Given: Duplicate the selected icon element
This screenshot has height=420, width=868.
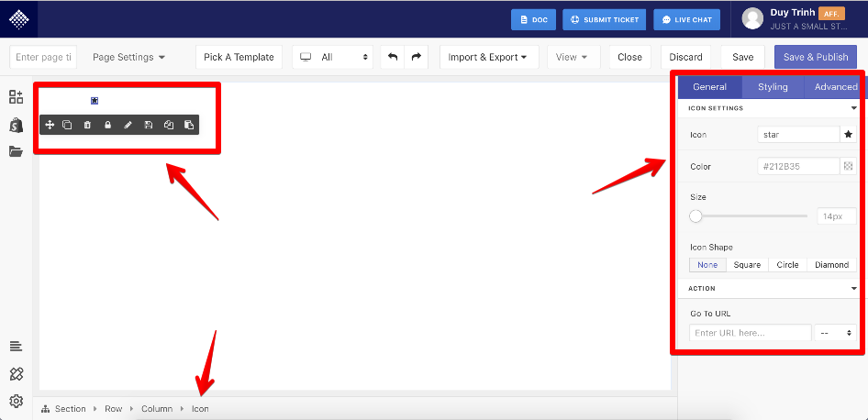Looking at the screenshot, I should click(x=67, y=125).
